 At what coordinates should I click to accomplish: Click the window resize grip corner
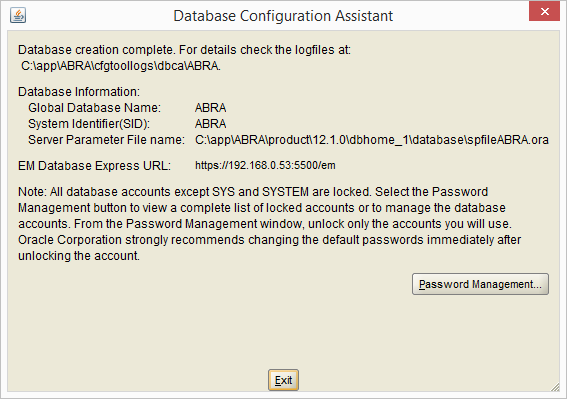555,387
